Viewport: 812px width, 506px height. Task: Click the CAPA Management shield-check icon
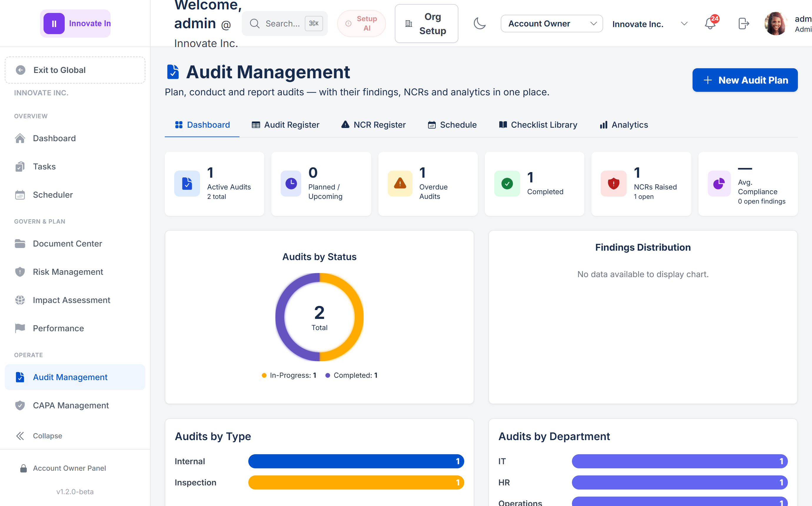(x=20, y=405)
